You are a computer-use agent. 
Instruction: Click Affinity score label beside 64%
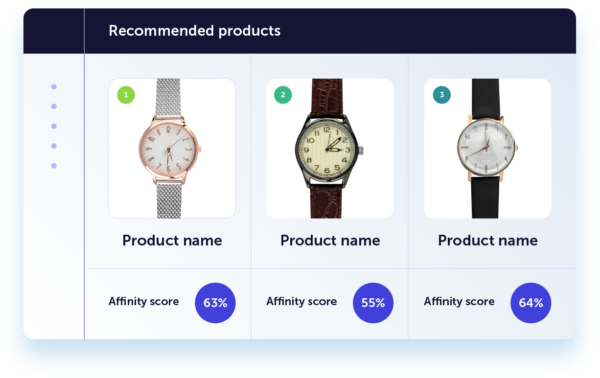click(459, 301)
